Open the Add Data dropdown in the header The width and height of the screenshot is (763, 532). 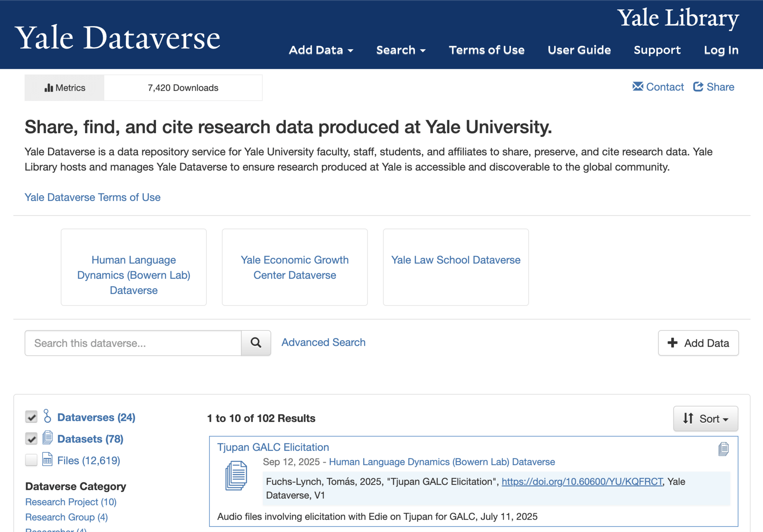point(321,50)
